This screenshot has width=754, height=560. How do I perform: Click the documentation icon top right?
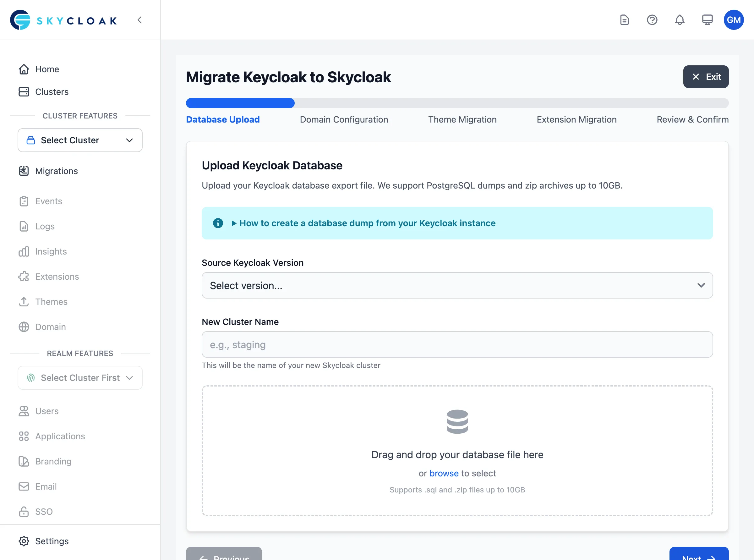[x=624, y=20]
